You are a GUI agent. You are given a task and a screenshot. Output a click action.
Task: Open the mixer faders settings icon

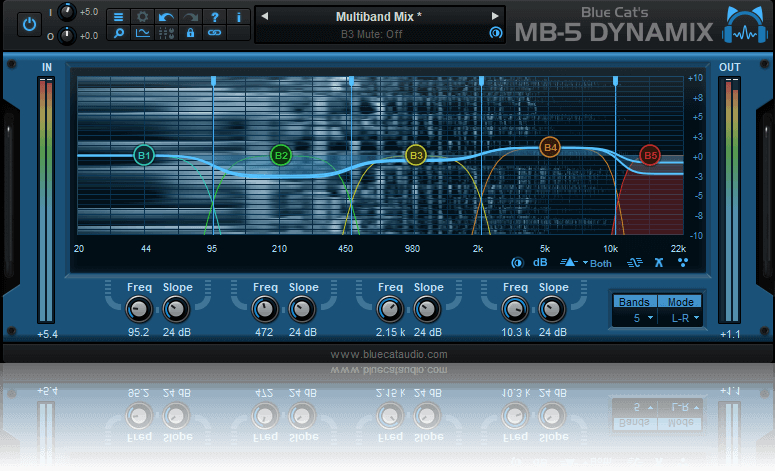point(166,34)
